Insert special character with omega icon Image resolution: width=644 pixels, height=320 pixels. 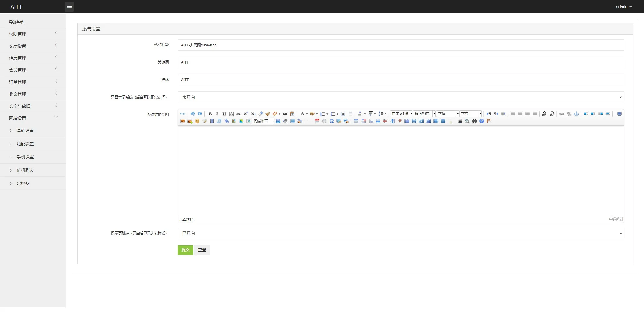coord(332,121)
